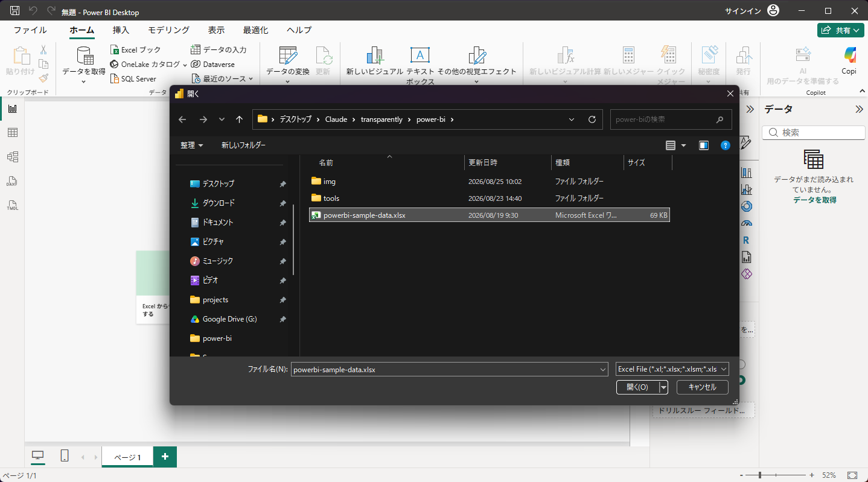Viewport: 868px width, 482px height.
Task: Click データの入力 in the ribbon
Action: (219, 50)
